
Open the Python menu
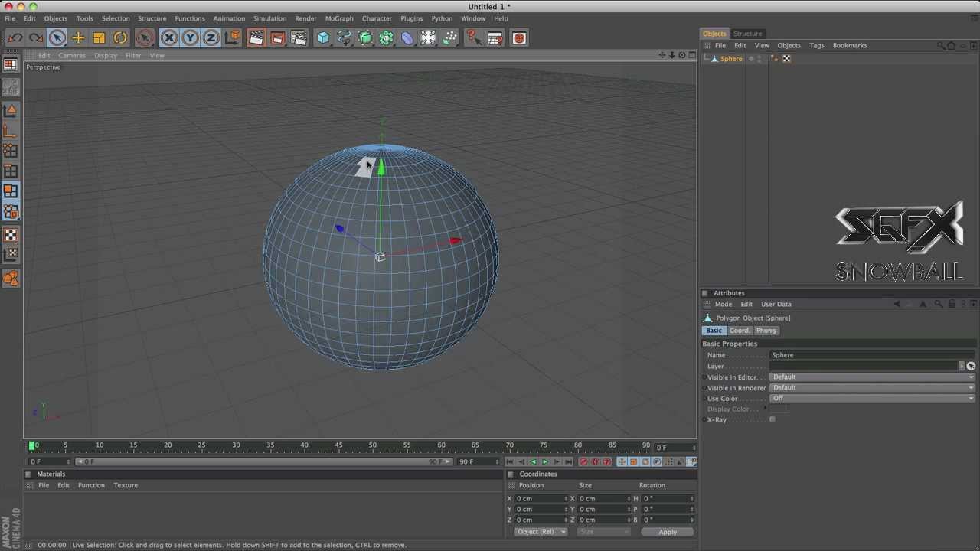(x=442, y=18)
